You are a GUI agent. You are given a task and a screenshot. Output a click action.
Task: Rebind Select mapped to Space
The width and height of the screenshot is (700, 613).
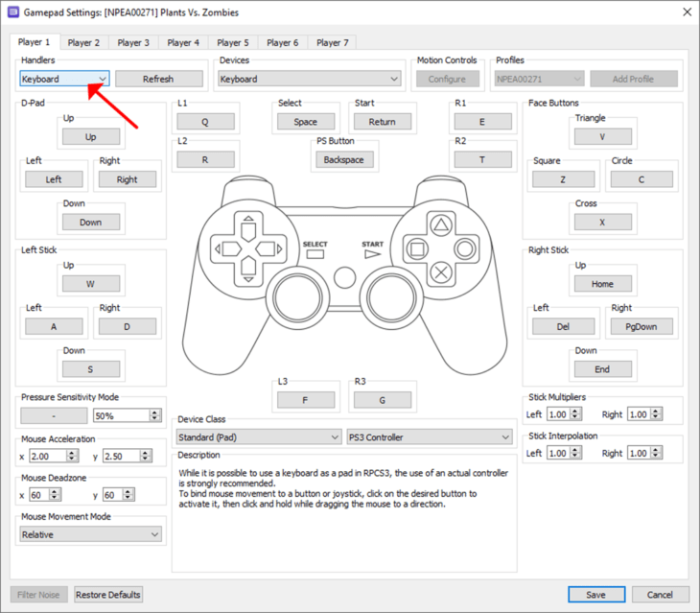tap(306, 122)
